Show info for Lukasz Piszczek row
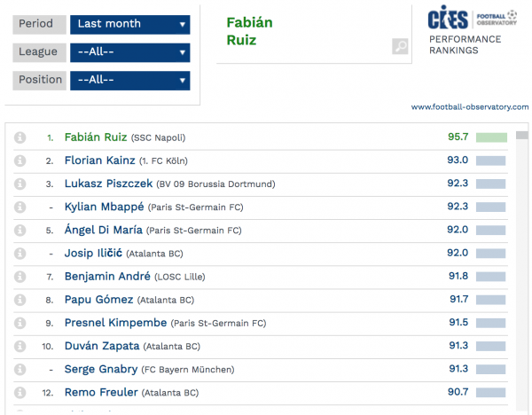This screenshot has height=415, width=532. tap(20, 184)
